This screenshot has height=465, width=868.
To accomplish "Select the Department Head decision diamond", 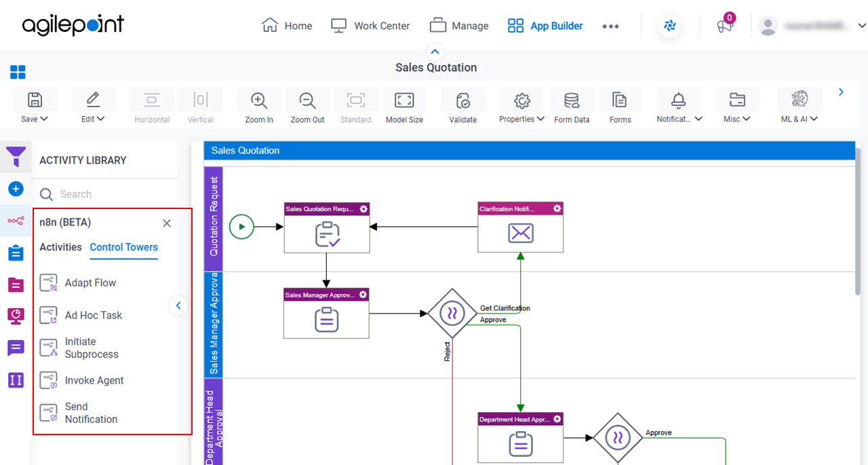I will pyautogui.click(x=618, y=438).
